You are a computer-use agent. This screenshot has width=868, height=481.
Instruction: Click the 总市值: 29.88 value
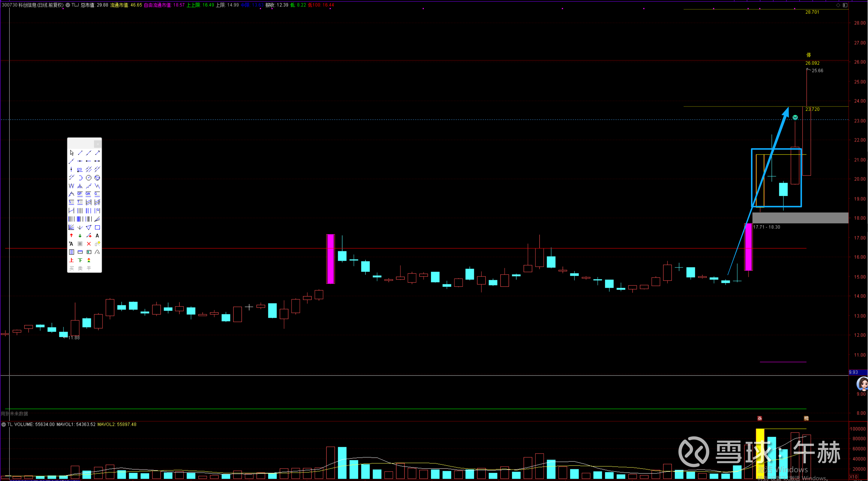click(94, 5)
